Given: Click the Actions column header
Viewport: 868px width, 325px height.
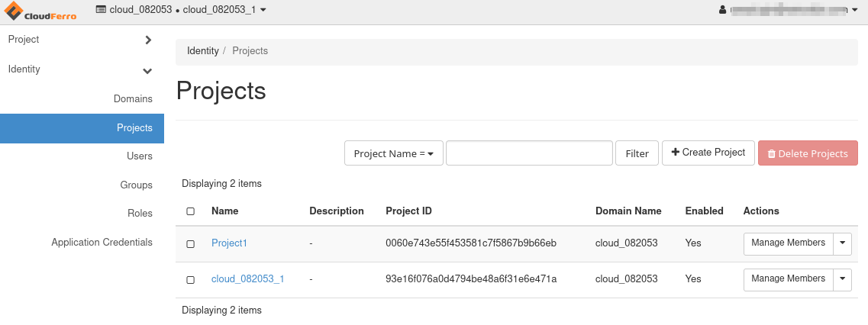Looking at the screenshot, I should 761,211.
